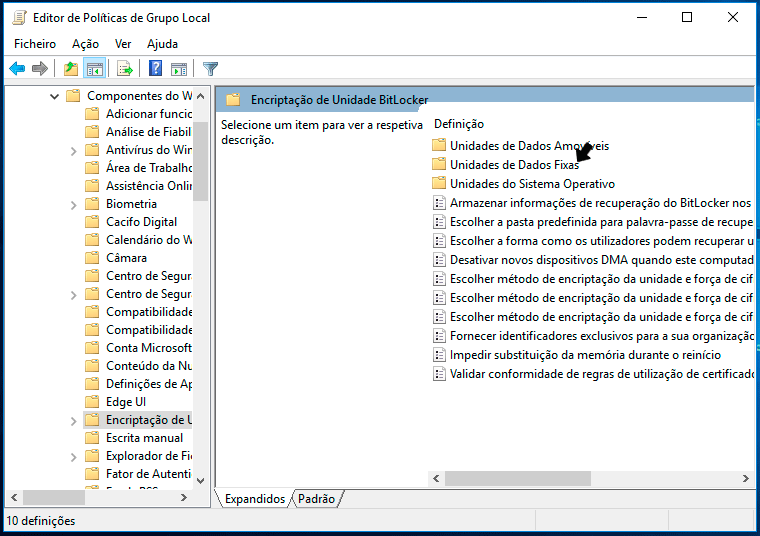Click the Export list toolbar icon
Screen dimensions: 760x536
pyautogui.click(x=125, y=68)
